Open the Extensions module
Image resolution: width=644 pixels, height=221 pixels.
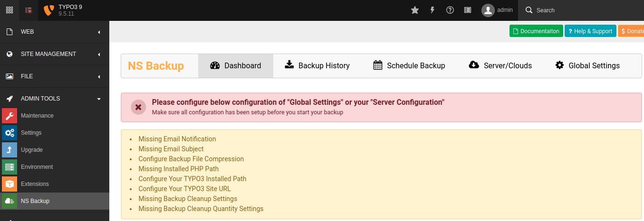coord(55,184)
